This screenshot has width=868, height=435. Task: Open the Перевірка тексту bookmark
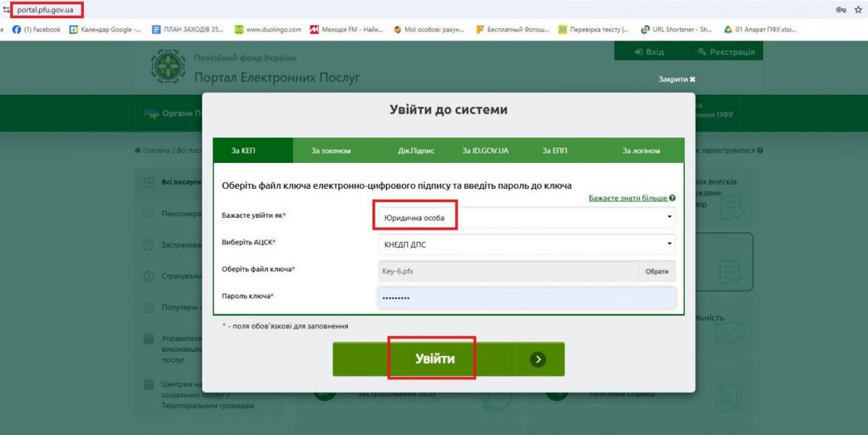point(594,30)
